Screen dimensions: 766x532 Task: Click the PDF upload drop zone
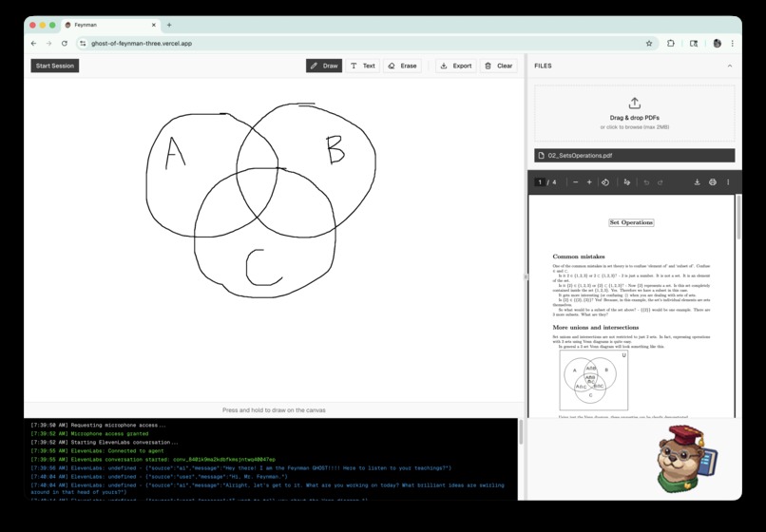pos(634,113)
